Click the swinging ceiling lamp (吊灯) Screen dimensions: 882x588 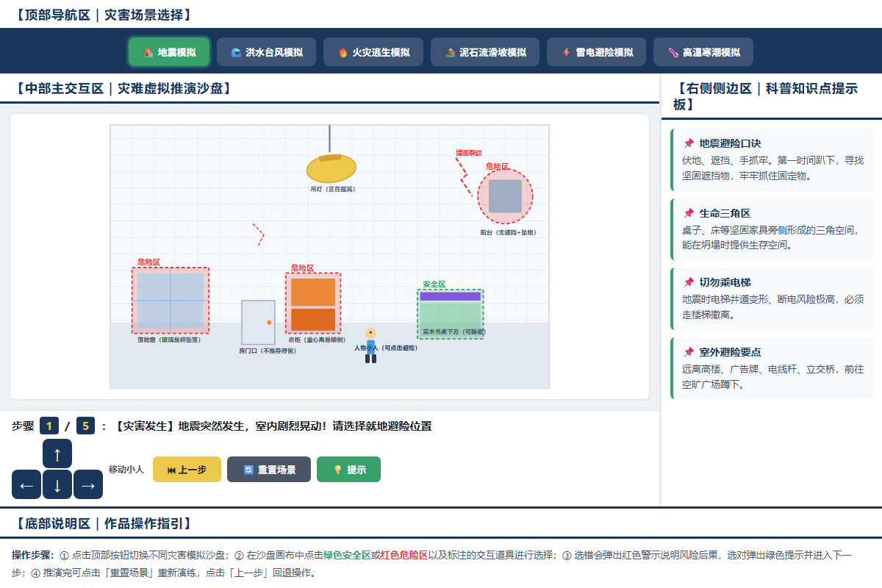pos(331,168)
